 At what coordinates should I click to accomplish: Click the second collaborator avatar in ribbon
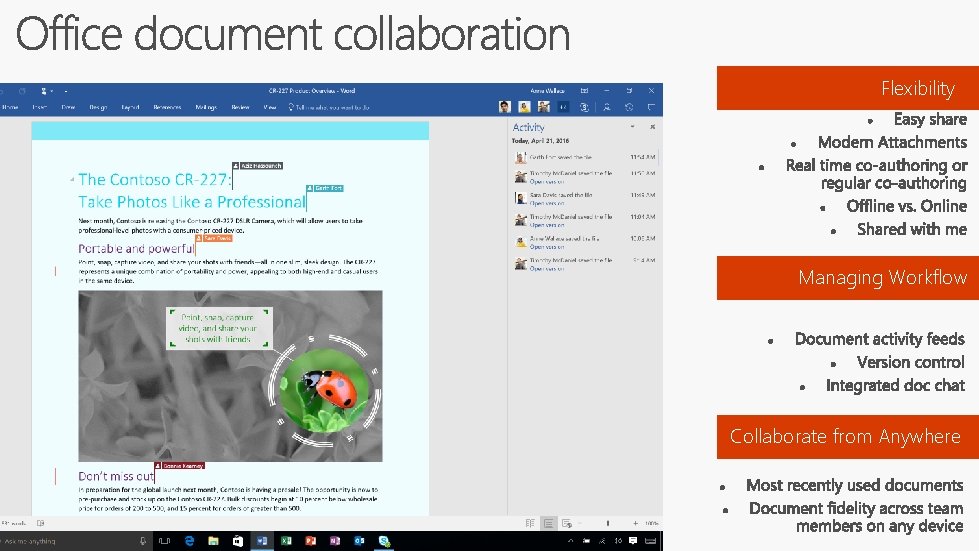524,107
